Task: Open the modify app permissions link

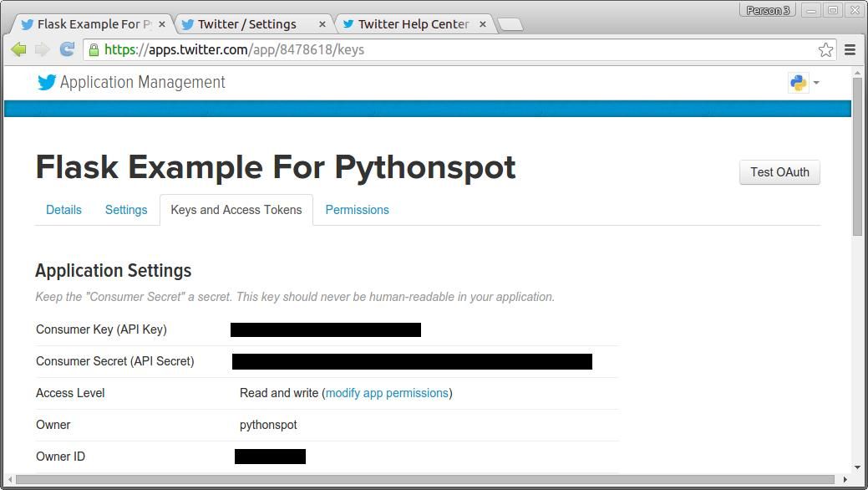Action: click(x=387, y=393)
